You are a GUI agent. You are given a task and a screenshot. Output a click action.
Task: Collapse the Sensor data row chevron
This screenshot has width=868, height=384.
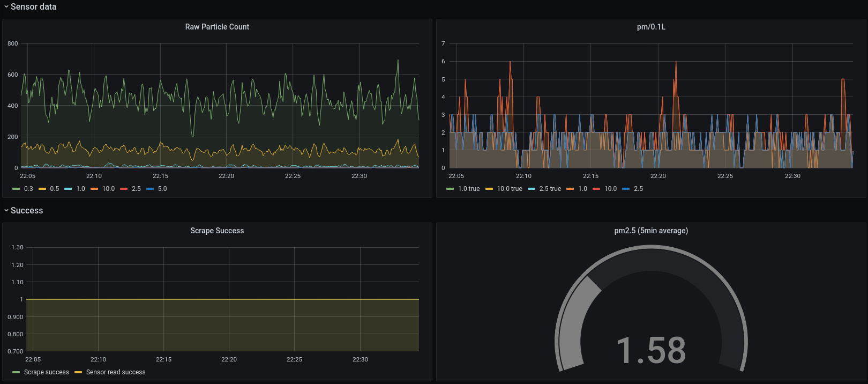[x=6, y=7]
